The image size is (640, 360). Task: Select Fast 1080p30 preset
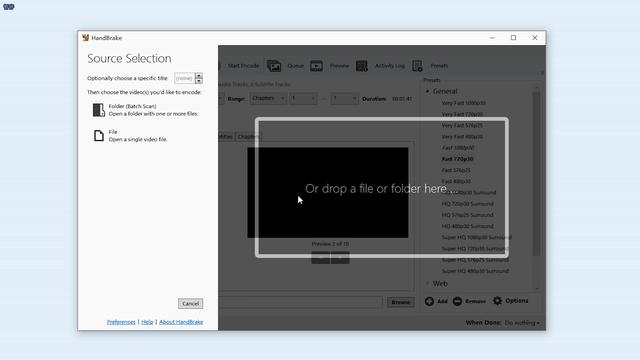click(458, 148)
